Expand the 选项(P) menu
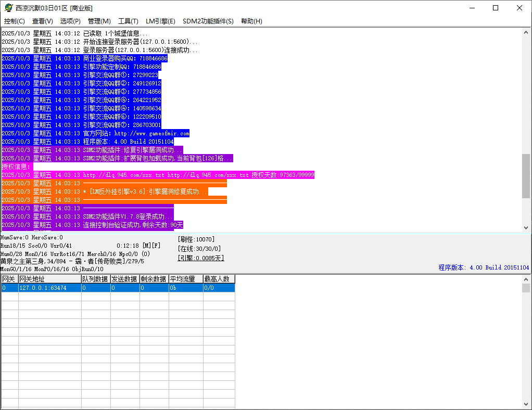The width and height of the screenshot is (532, 410). 70,21
